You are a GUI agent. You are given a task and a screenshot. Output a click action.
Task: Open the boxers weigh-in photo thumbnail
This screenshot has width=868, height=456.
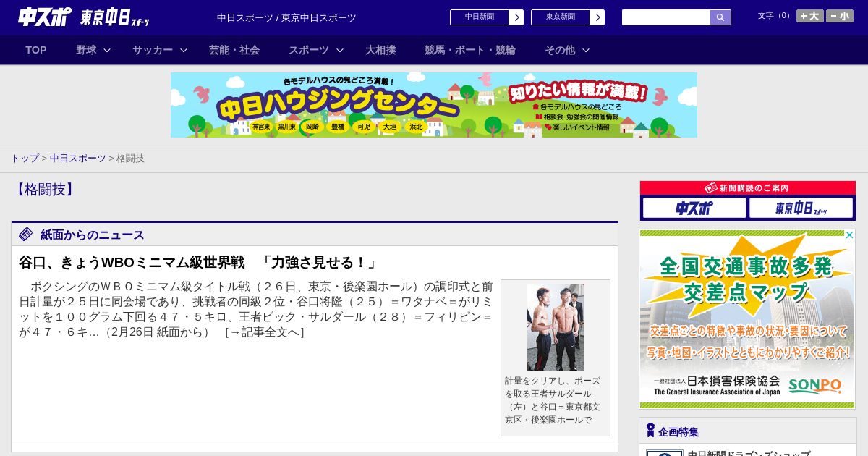[556, 327]
